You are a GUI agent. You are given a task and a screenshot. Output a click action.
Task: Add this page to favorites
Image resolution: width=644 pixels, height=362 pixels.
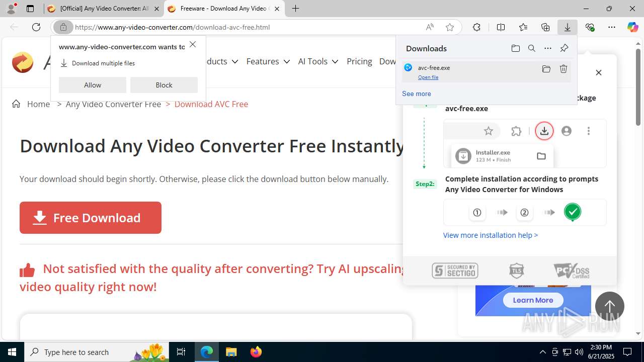(x=450, y=27)
